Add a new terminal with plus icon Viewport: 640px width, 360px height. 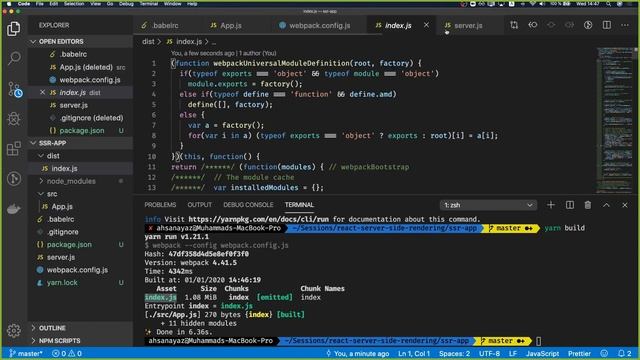551,205
